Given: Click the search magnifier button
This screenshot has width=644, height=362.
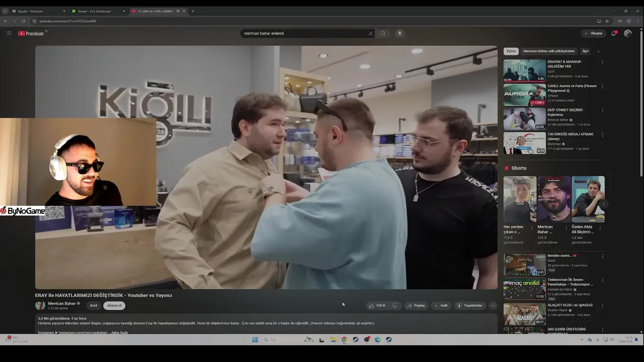Looking at the screenshot, I should pyautogui.click(x=383, y=33).
